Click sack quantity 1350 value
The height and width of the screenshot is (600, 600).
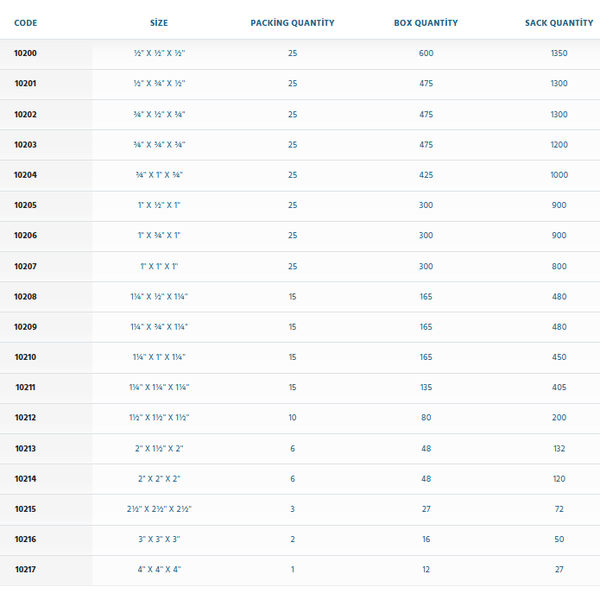(x=559, y=53)
